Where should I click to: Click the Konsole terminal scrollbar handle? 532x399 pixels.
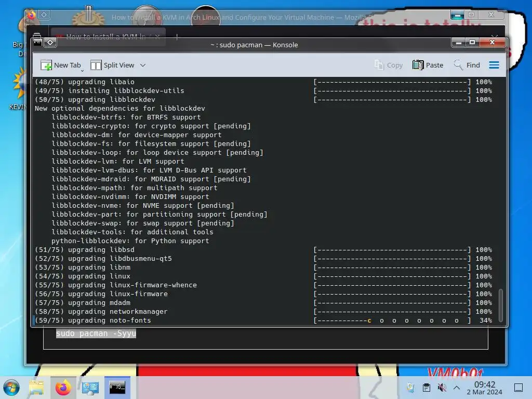[500, 305]
